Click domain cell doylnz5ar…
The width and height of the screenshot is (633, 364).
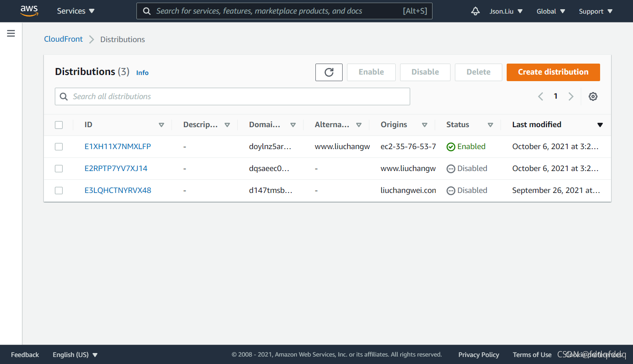click(x=270, y=147)
